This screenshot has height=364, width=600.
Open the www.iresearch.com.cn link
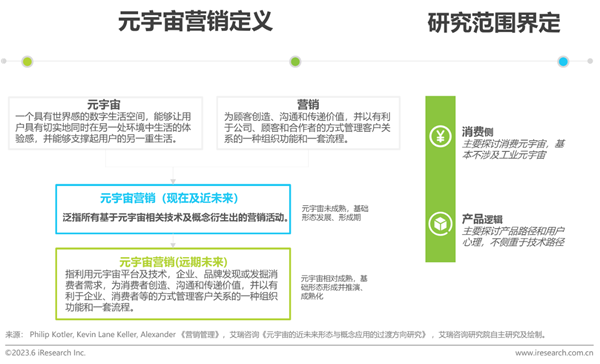coord(554,353)
